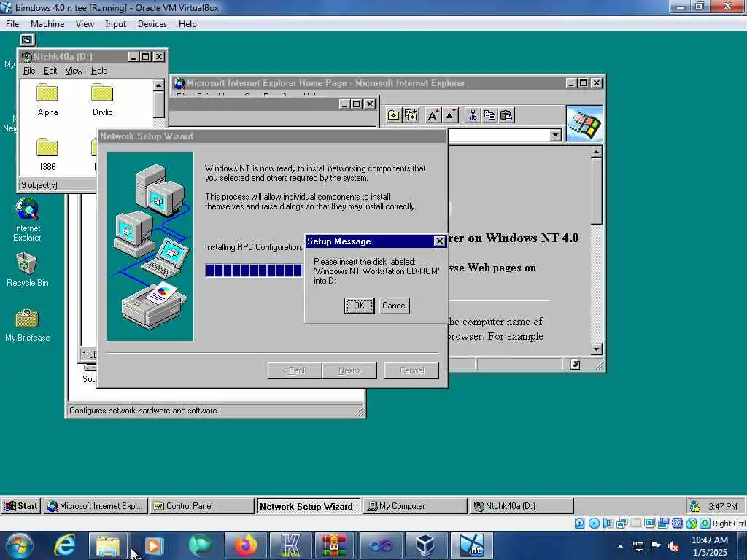
Task: Switch to My Computer taskbar button
Action: [415, 506]
